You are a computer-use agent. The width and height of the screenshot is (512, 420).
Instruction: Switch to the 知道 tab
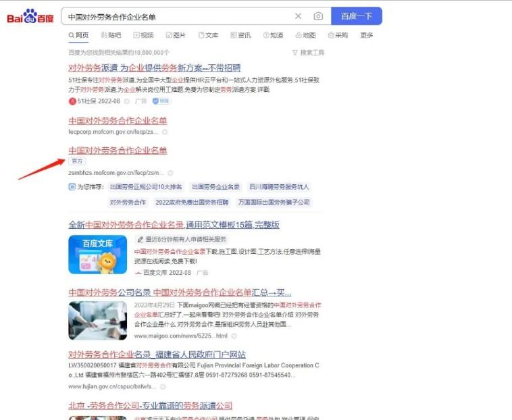point(274,35)
